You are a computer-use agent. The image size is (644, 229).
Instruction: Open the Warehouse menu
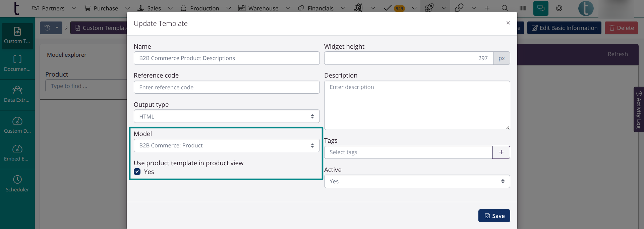(x=258, y=8)
